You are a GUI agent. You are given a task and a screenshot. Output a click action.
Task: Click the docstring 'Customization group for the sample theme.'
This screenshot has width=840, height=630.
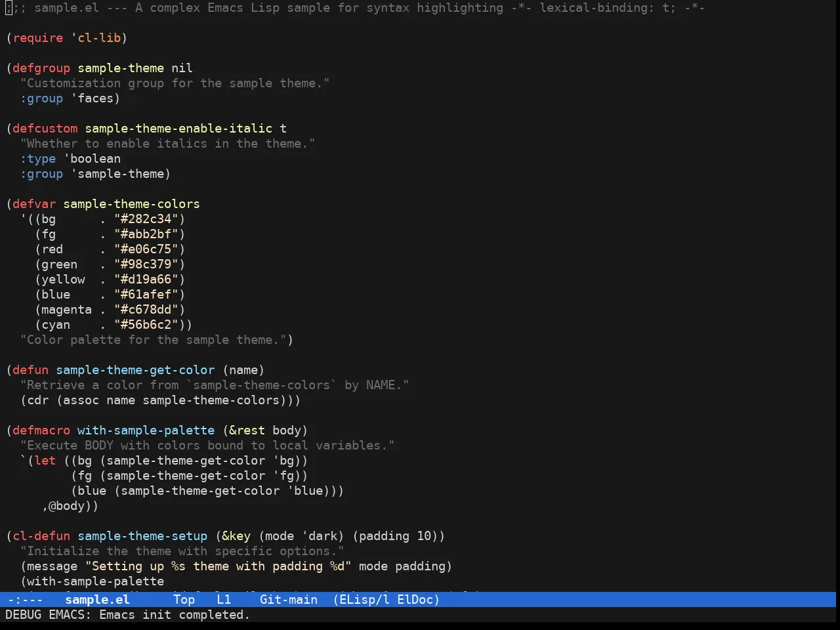point(175,83)
